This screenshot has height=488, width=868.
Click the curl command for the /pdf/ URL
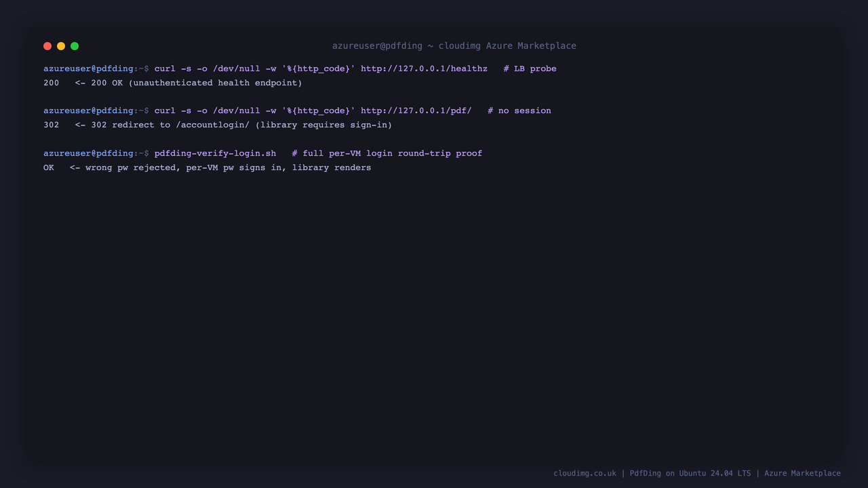point(313,110)
